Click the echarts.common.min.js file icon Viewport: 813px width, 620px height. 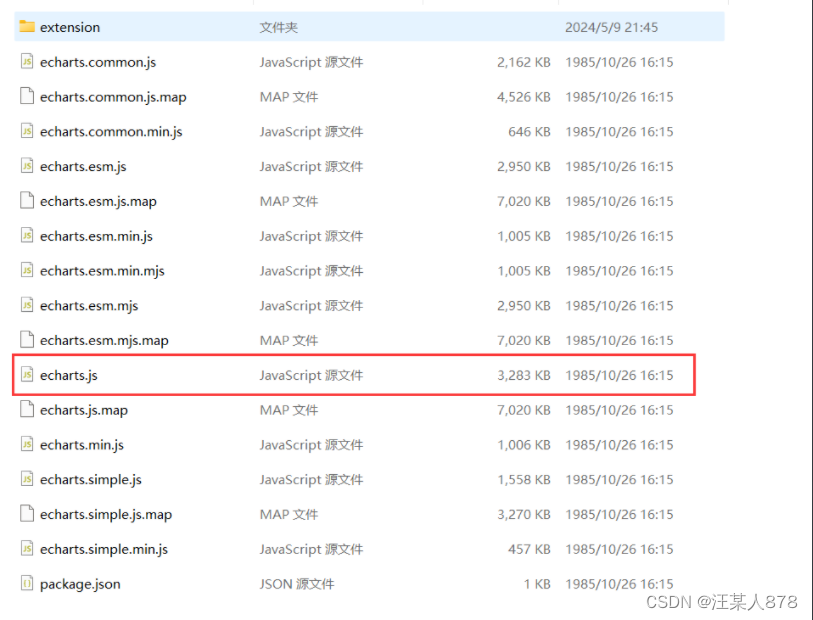tap(26, 131)
